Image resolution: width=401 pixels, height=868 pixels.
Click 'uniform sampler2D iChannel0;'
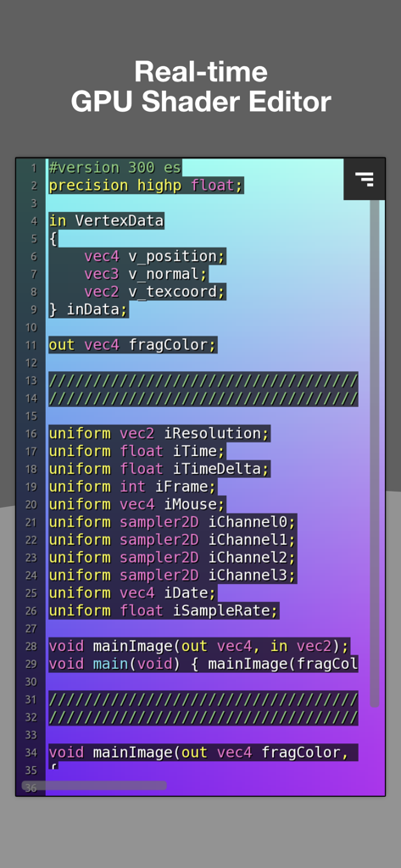tap(172, 522)
